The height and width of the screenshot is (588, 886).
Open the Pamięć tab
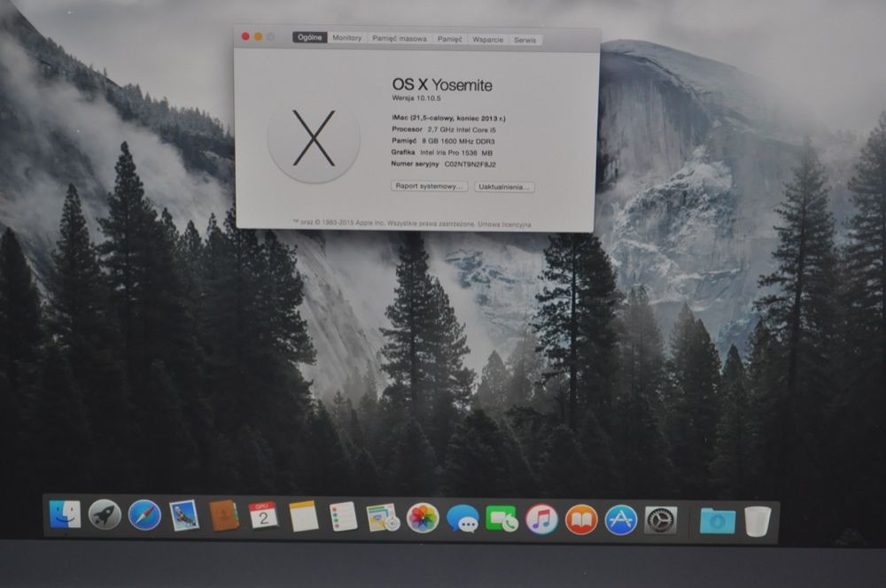click(x=449, y=39)
